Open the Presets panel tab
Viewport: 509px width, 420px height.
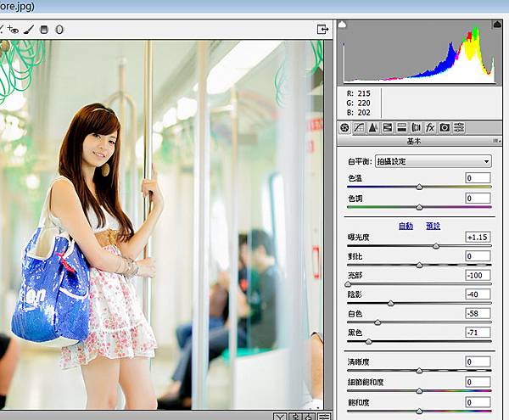click(x=459, y=127)
